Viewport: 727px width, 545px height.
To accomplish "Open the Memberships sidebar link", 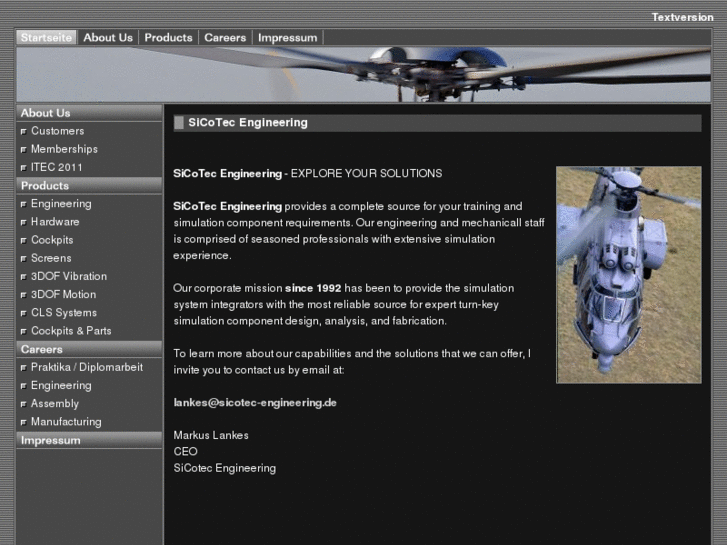I will click(x=64, y=149).
